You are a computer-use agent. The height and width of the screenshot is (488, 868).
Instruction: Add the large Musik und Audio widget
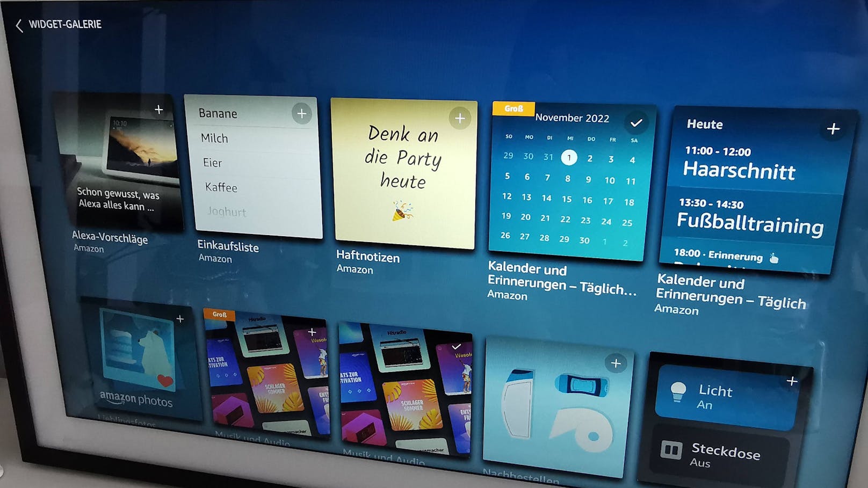[312, 333]
